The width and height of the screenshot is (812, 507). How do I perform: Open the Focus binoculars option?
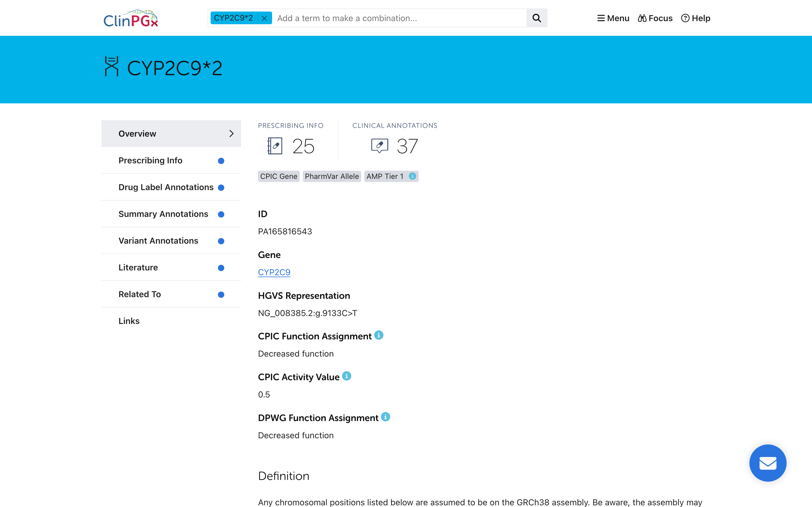click(x=655, y=18)
